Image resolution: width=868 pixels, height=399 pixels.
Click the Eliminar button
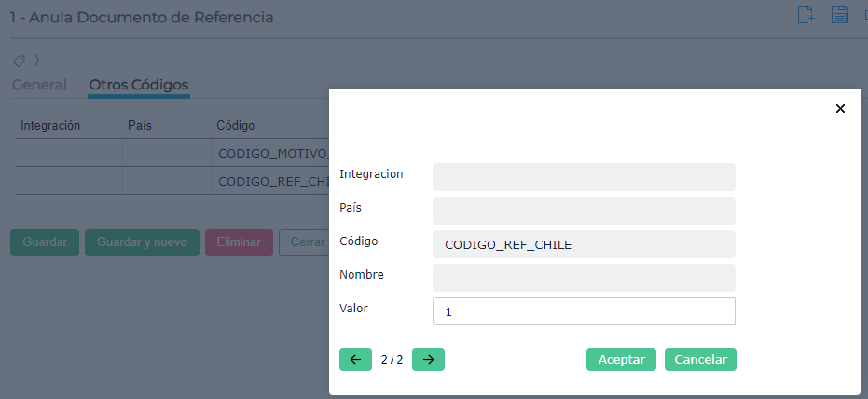pos(239,242)
